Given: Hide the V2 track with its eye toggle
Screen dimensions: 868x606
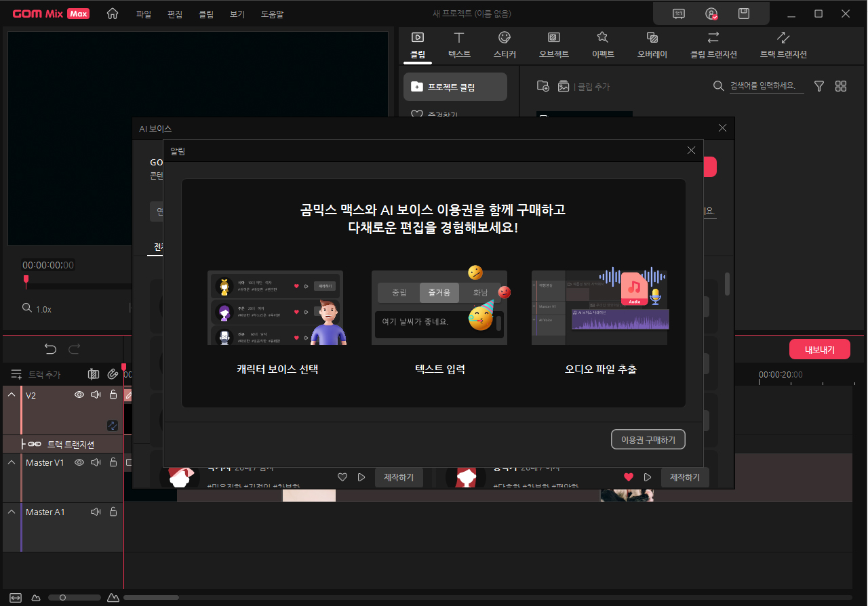Looking at the screenshot, I should point(79,394).
